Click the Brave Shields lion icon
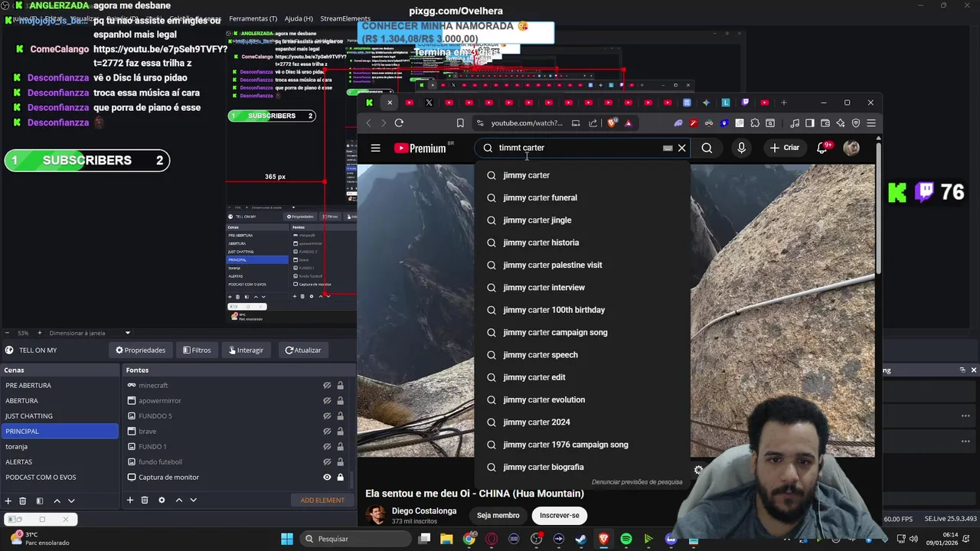 tap(612, 123)
